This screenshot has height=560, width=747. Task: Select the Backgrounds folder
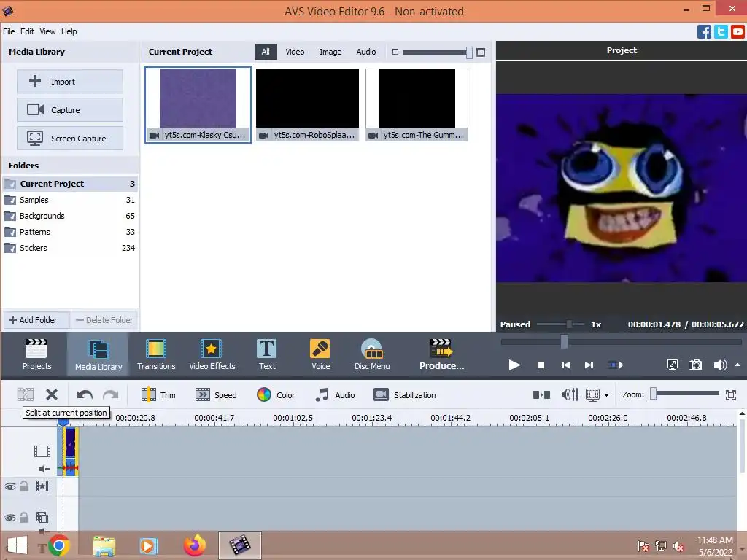click(x=69, y=216)
